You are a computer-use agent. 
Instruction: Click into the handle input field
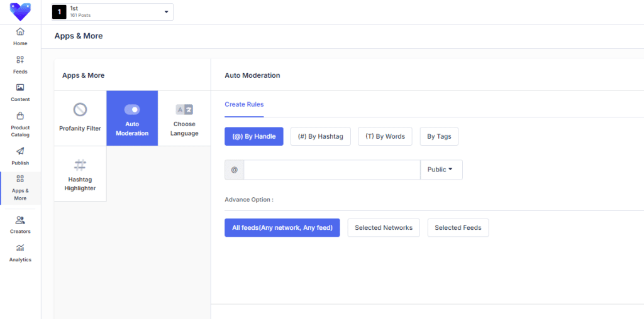pos(331,170)
